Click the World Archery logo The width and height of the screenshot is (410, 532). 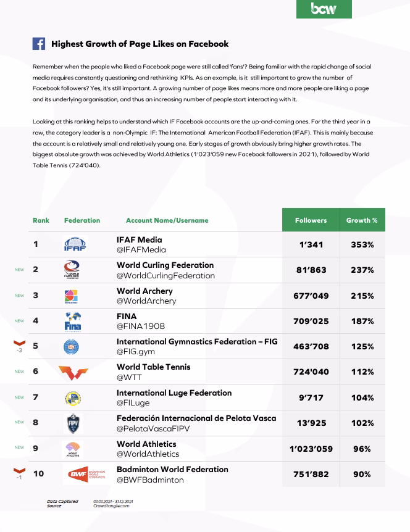(72, 296)
